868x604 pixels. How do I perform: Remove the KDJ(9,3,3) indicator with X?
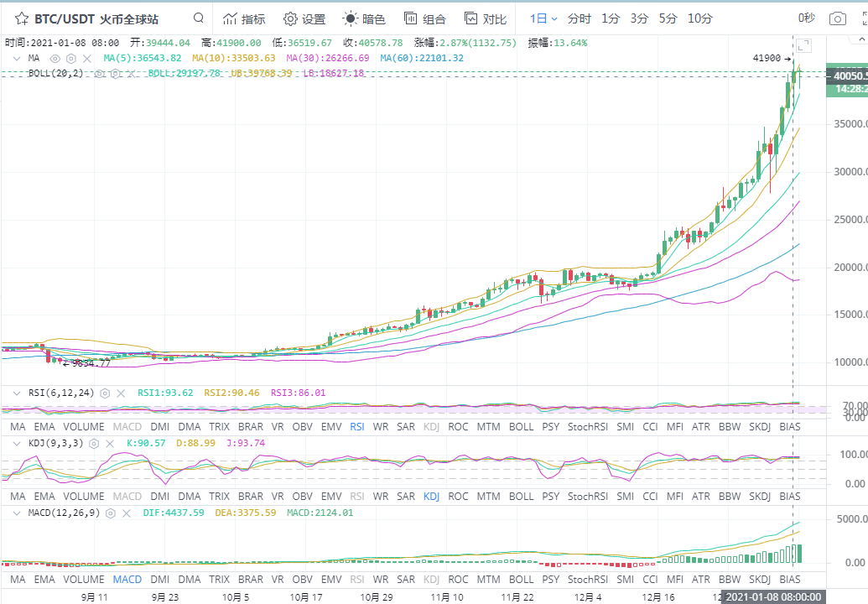tap(112, 443)
